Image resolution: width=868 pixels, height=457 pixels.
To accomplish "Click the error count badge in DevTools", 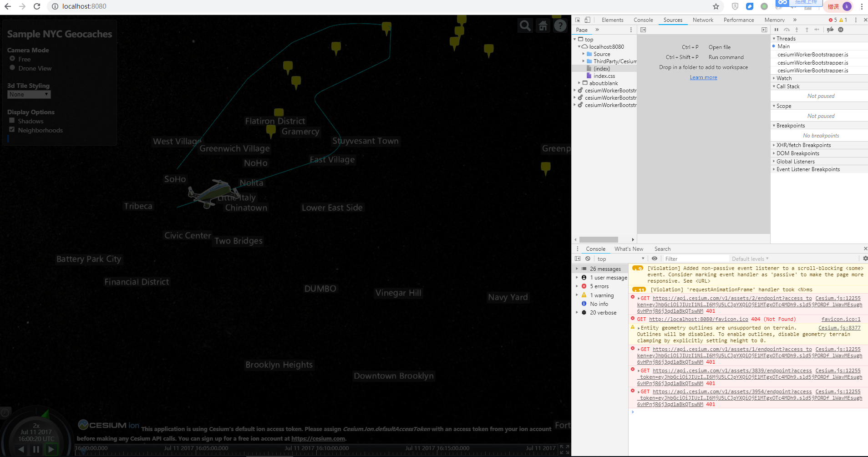I will tap(833, 20).
